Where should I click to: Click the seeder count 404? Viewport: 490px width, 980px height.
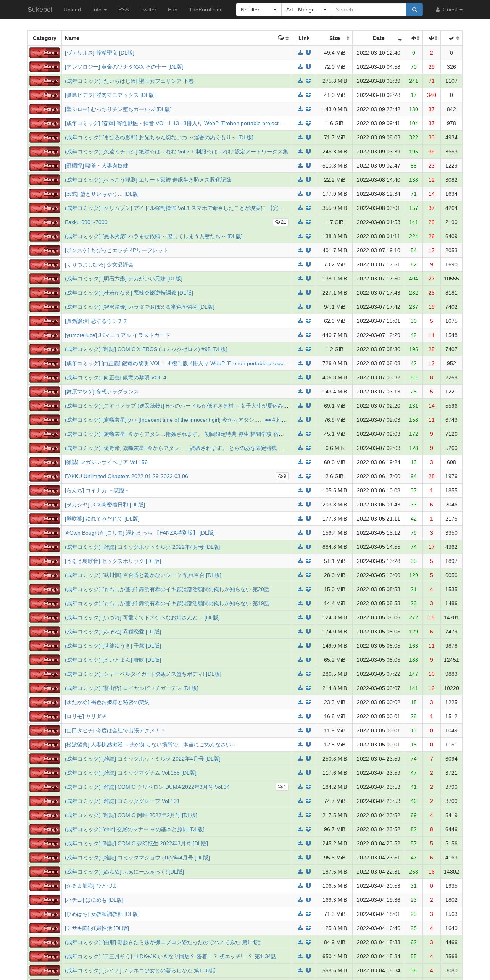click(x=414, y=279)
